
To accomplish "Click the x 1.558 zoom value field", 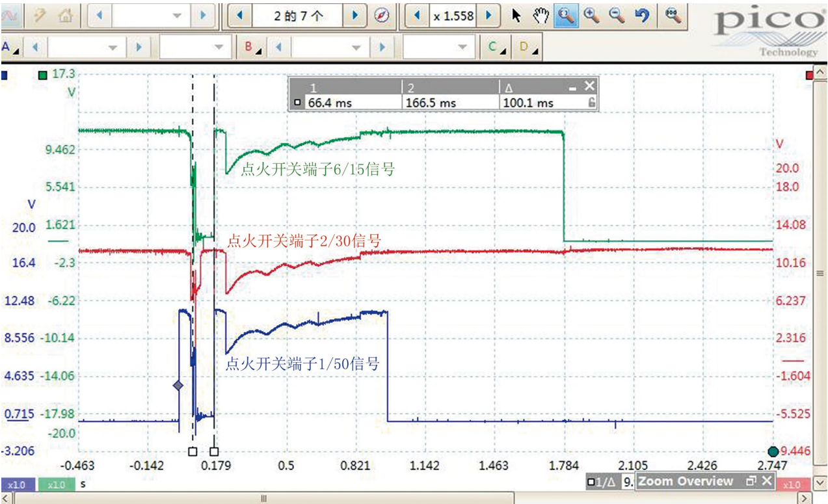I will tap(453, 16).
